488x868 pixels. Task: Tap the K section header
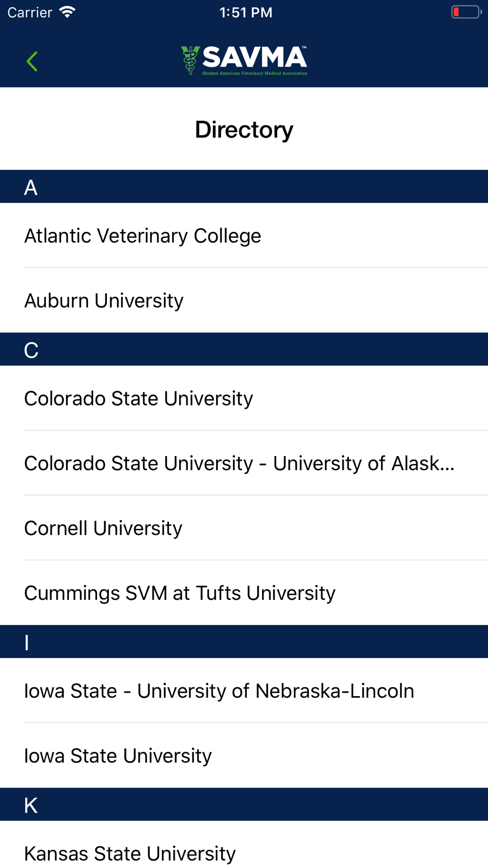pos(244,804)
